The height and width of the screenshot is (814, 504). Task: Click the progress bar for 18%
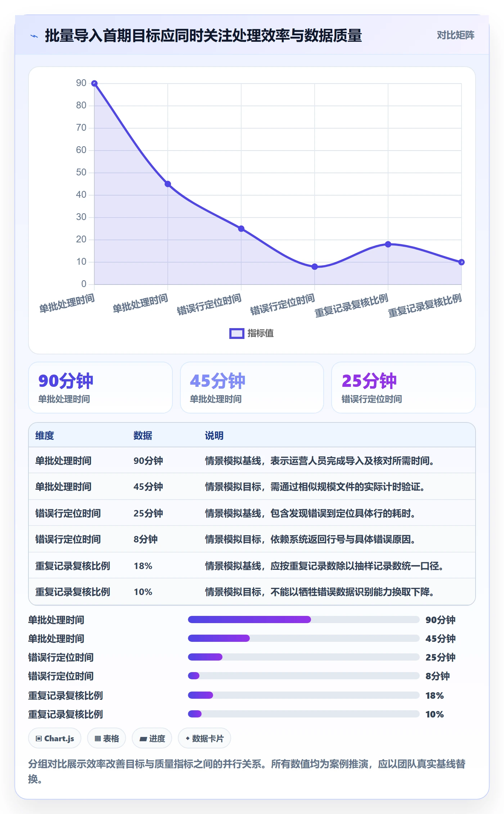coord(304,695)
